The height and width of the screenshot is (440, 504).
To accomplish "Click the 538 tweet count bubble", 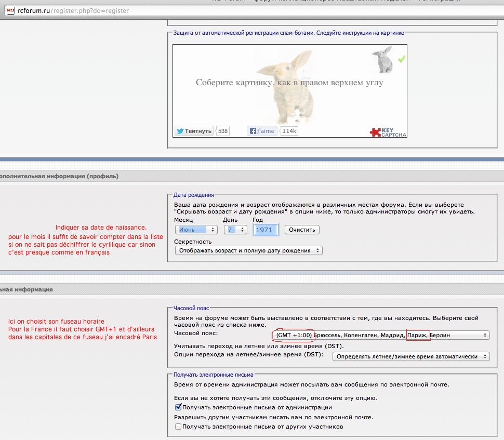I will [x=223, y=131].
